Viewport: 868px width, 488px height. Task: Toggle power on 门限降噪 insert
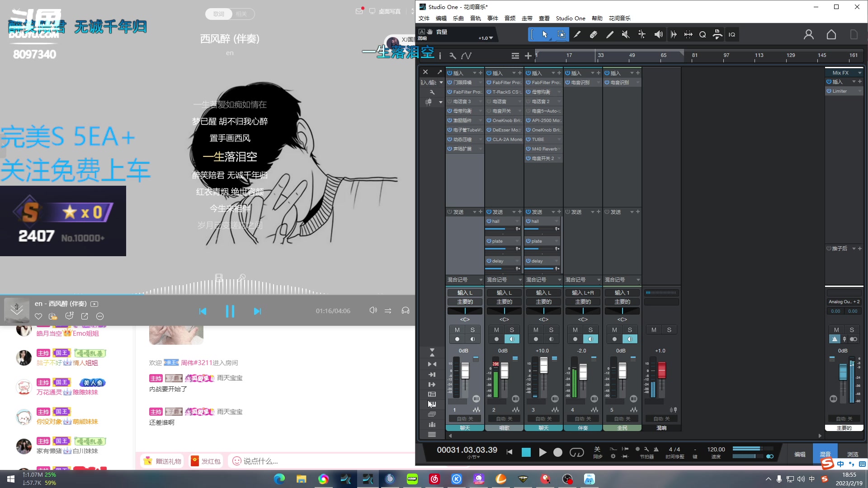coord(450,82)
